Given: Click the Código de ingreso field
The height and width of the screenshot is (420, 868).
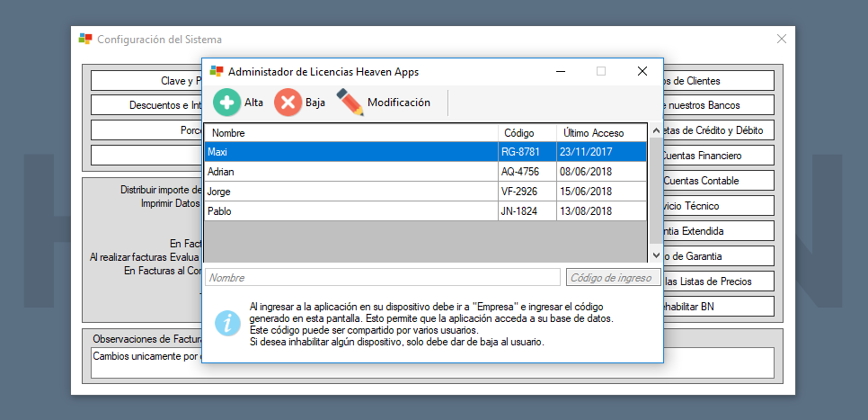Looking at the screenshot, I should (x=614, y=278).
